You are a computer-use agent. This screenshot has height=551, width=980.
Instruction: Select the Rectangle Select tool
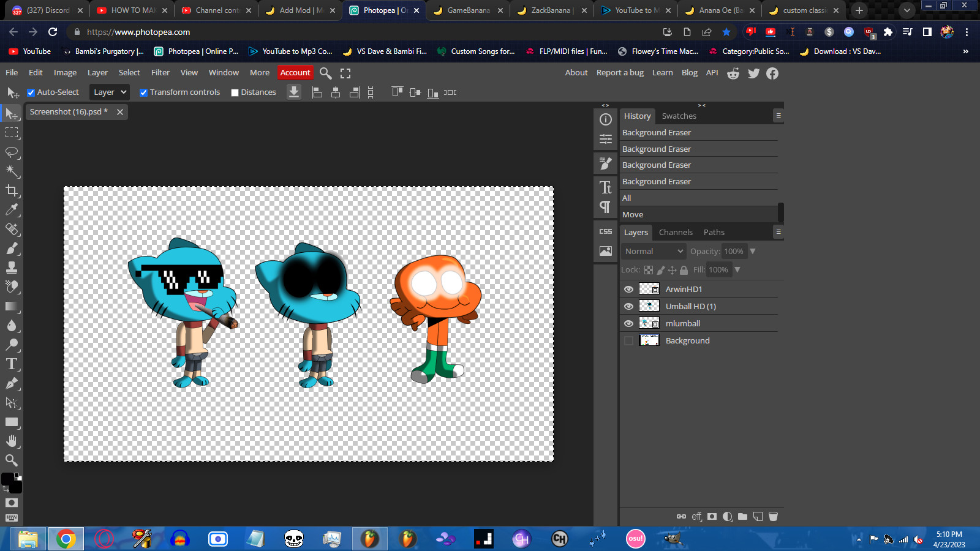coord(12,133)
